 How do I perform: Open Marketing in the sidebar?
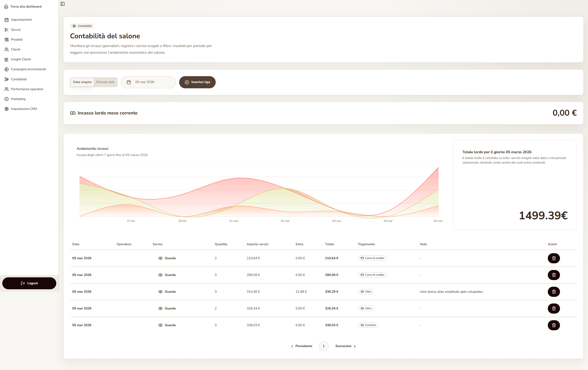point(29,99)
